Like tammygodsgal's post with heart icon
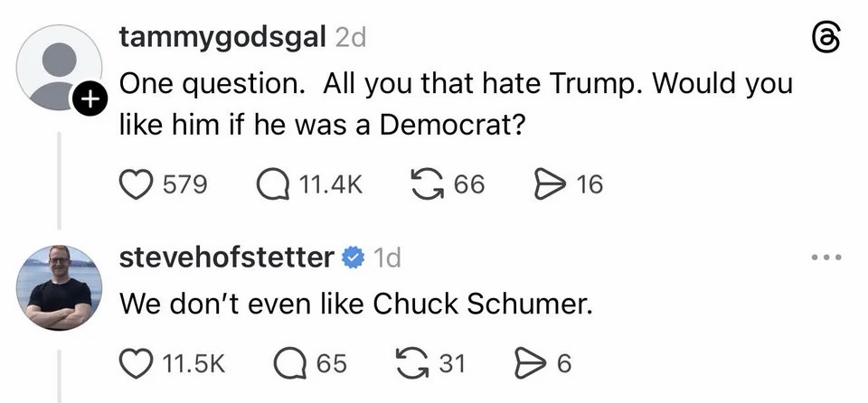 coord(136,185)
